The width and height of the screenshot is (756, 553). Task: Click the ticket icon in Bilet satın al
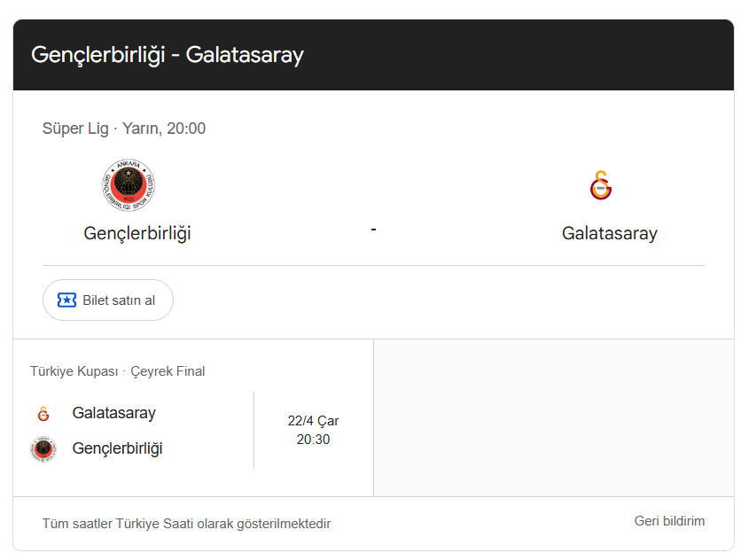point(66,300)
